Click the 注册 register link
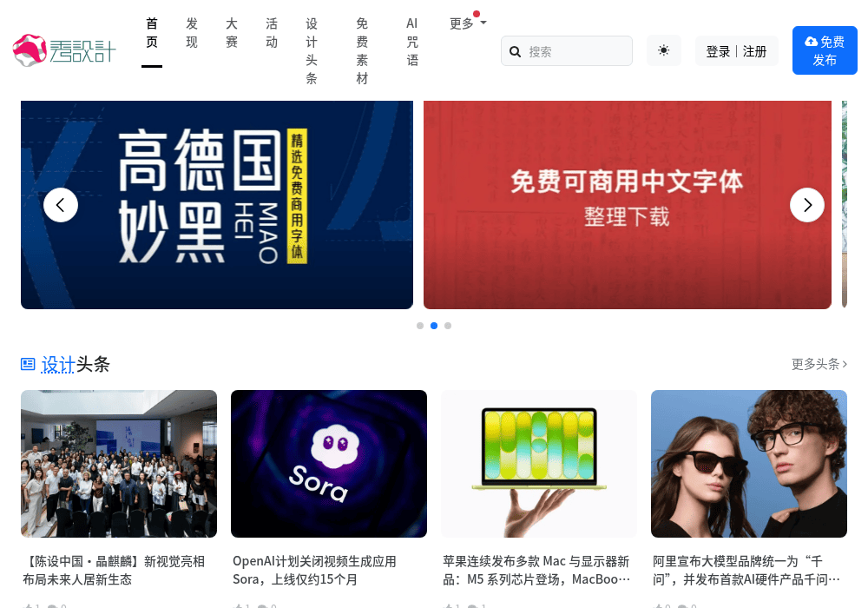The width and height of the screenshot is (868, 608). click(754, 51)
